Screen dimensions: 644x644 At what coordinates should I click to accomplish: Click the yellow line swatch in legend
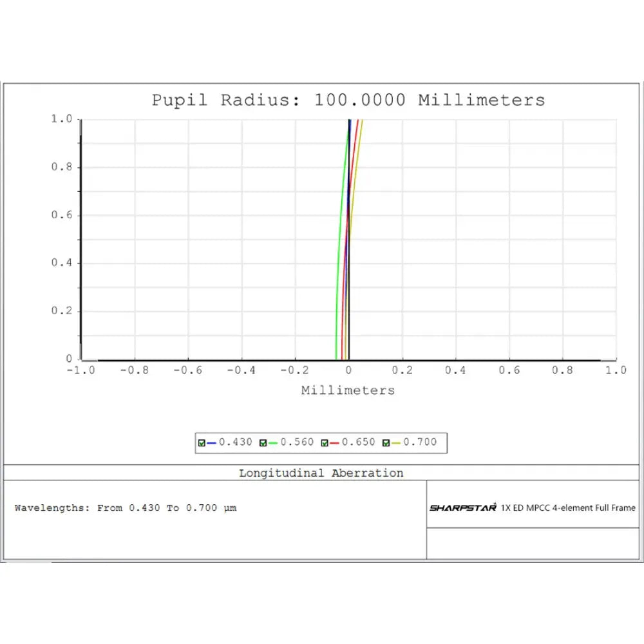point(396,443)
